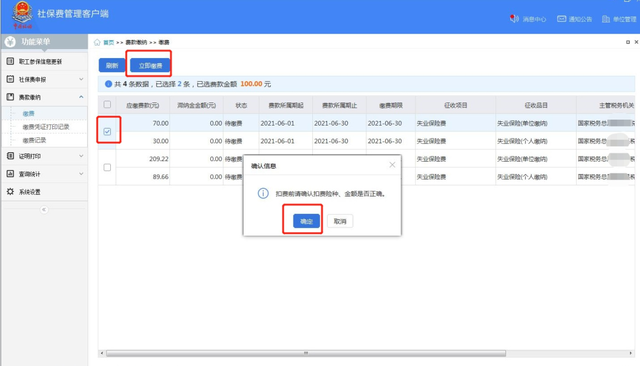Image resolution: width=640 pixels, height=366 pixels.
Task: Click the 查询统计 chart icon
Action: [x=10, y=174]
